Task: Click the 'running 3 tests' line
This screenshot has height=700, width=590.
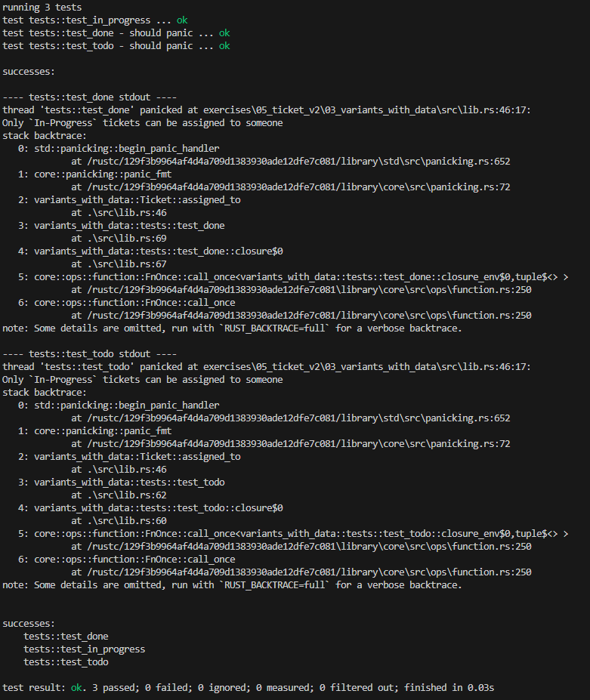Action: [42, 7]
